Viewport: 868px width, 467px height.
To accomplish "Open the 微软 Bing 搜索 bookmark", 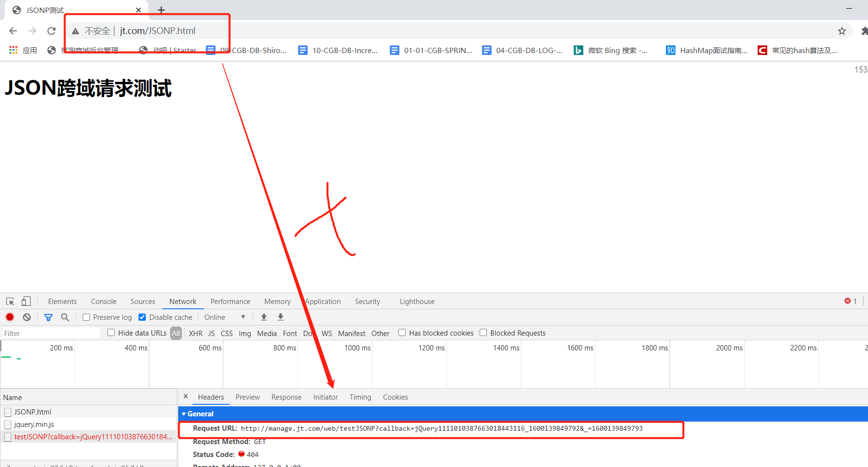I will point(611,50).
